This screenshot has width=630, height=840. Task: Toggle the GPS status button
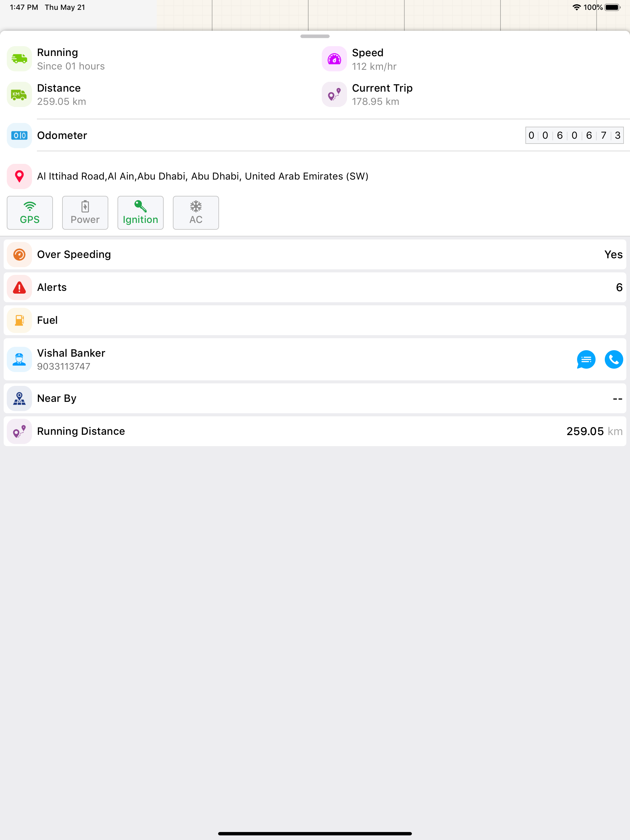pos(30,213)
